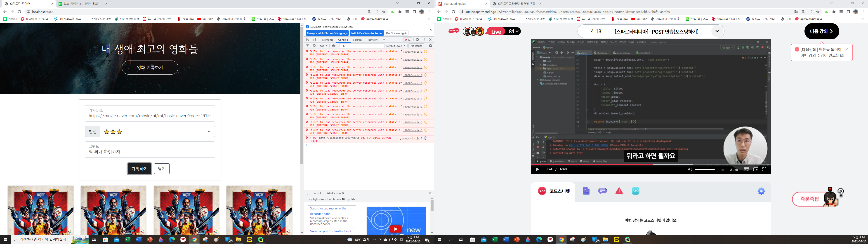Open KakaoTalk from the left taskbar

pyautogui.click(x=249, y=240)
